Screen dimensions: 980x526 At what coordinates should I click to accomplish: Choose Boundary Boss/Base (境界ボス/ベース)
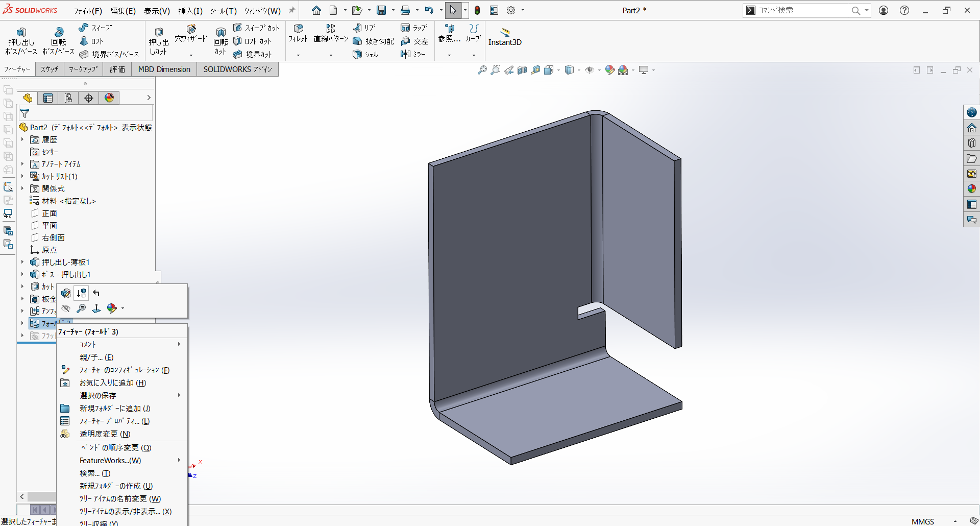click(x=109, y=54)
